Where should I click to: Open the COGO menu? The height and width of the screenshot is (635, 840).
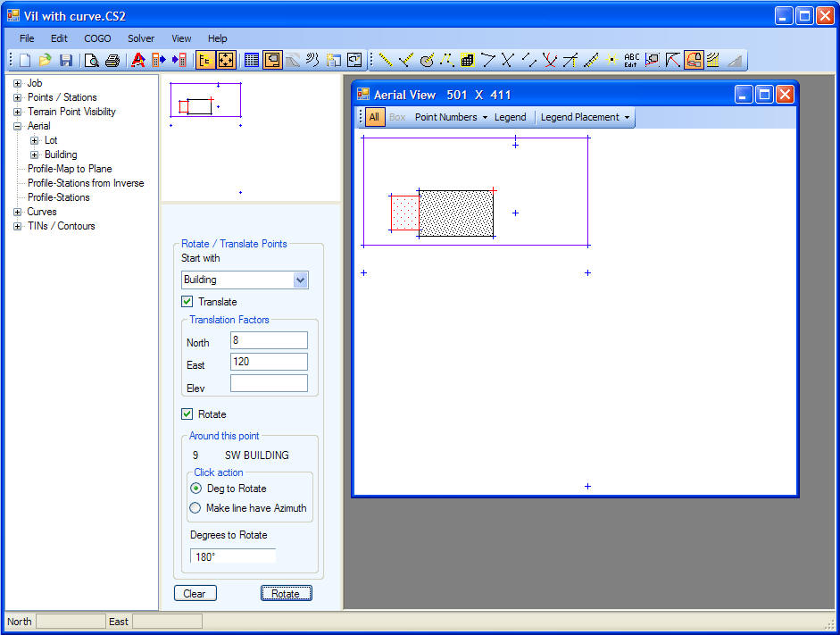[x=97, y=38]
